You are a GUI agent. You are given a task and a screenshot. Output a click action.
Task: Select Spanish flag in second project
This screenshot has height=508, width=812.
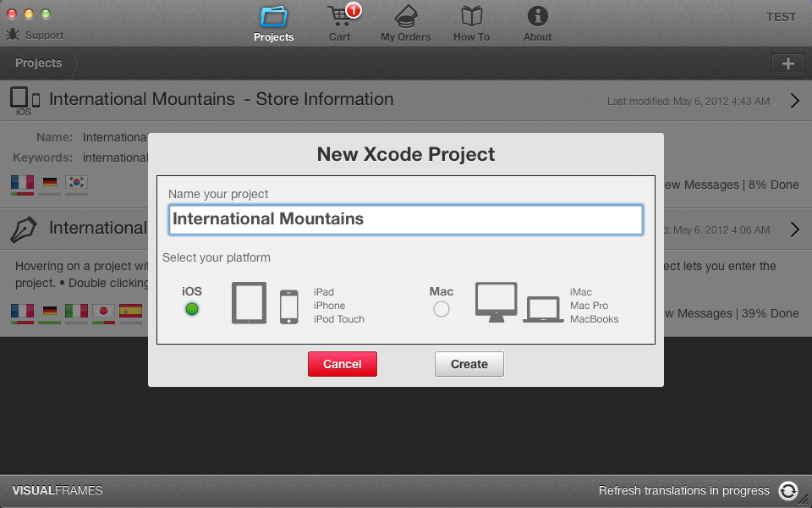pos(130,311)
